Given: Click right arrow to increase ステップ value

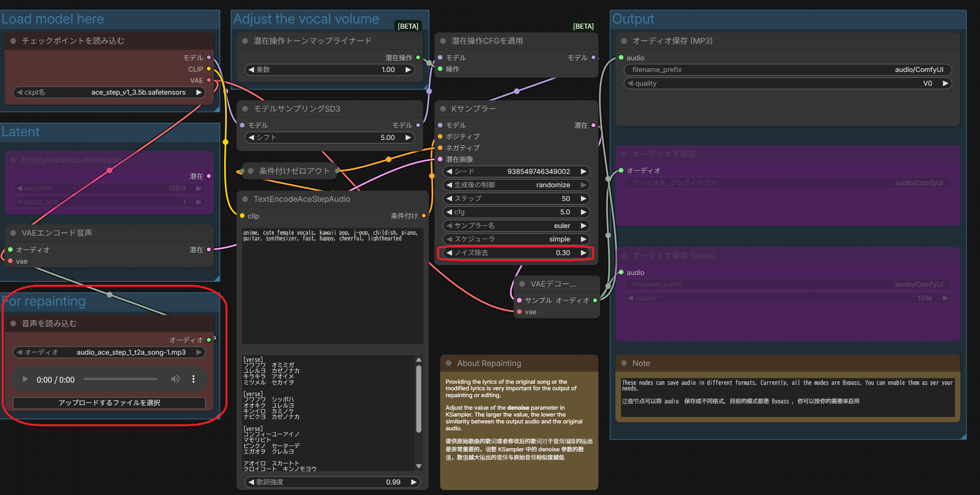Looking at the screenshot, I should pos(583,199).
